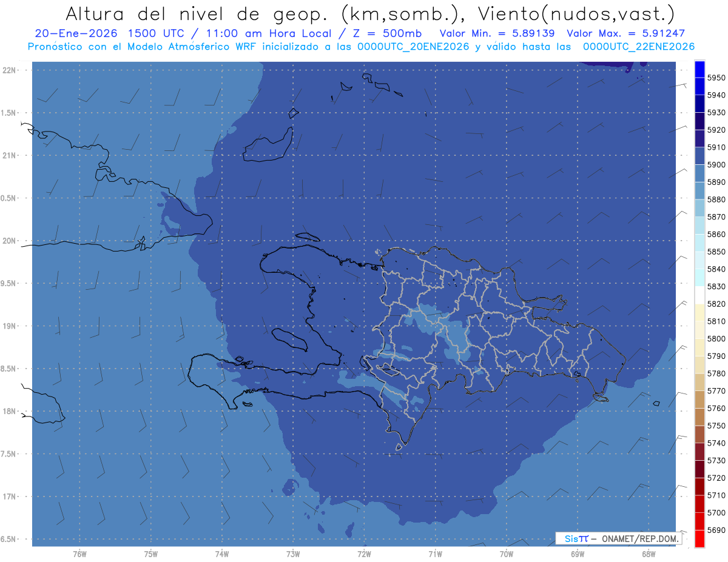This screenshot has height=562, width=728.
Task: Click the 5890 legend label
Action: click(x=716, y=182)
